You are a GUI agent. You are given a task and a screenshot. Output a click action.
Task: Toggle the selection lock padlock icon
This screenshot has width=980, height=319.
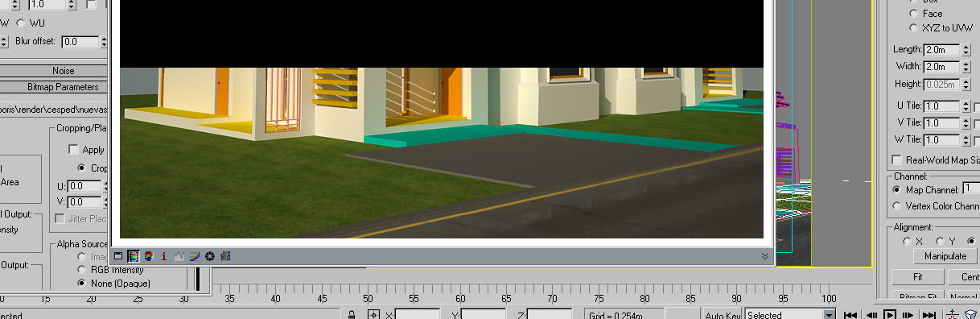tap(352, 315)
